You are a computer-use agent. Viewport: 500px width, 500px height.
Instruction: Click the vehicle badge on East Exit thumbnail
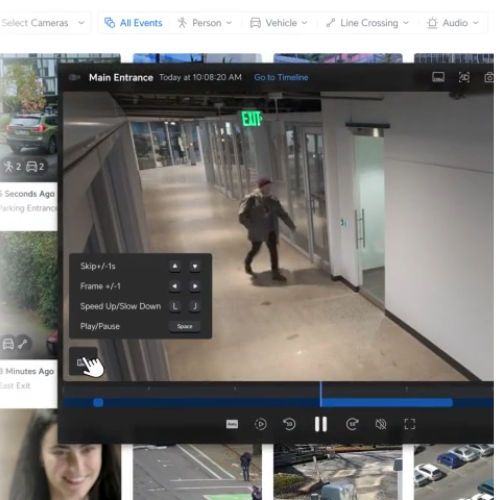[8, 344]
